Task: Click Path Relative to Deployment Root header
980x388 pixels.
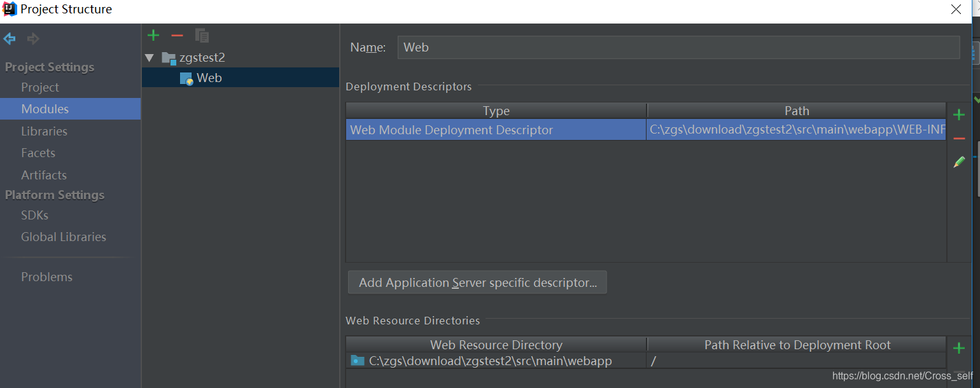Action: tap(797, 345)
